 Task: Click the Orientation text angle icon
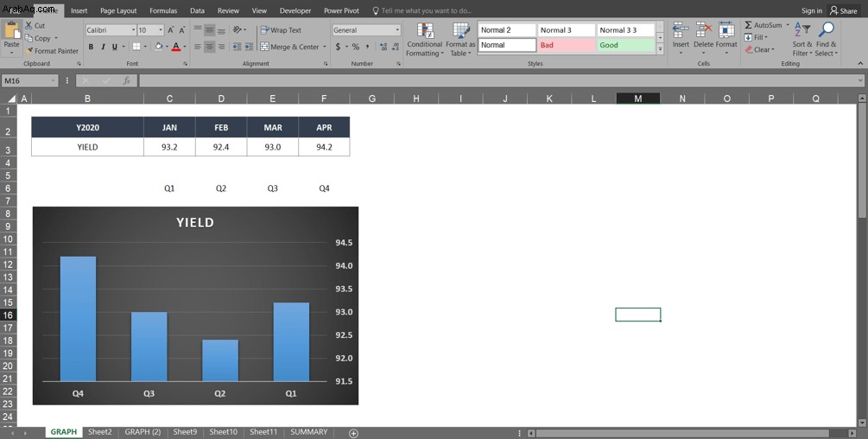[x=238, y=30]
